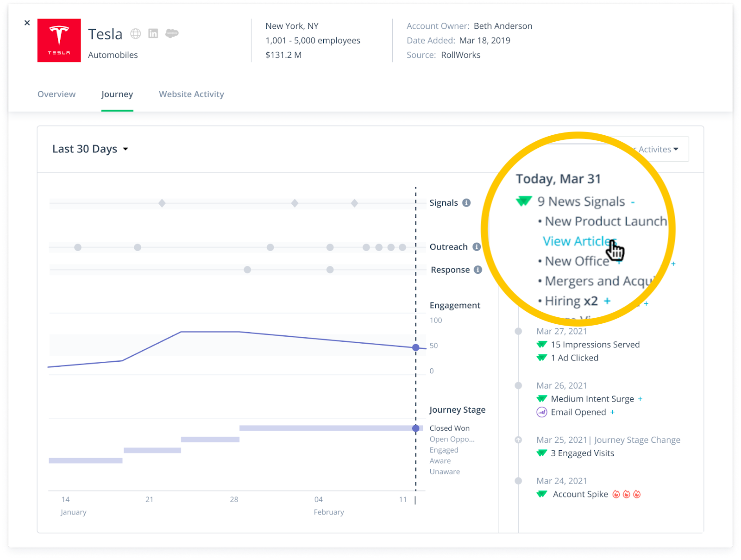This screenshot has height=560, width=741.
Task: Click the Closed Won stage endpoint dot
Action: 416,428
